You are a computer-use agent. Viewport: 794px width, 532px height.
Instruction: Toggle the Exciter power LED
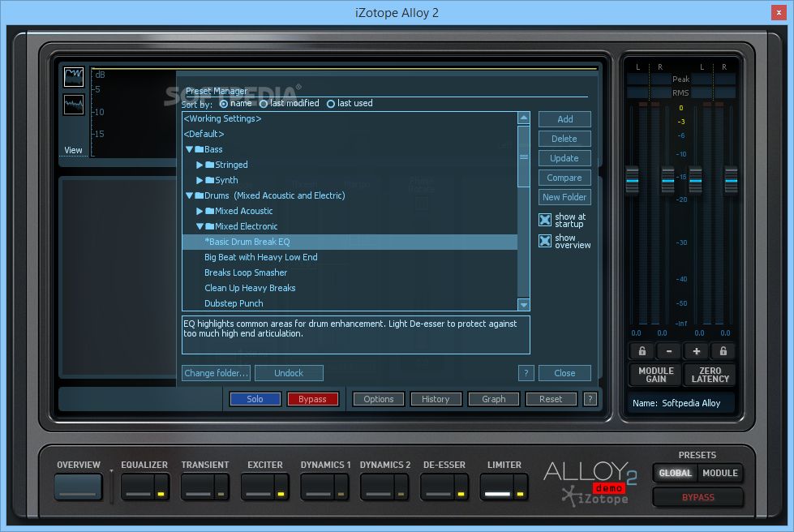coord(281,494)
